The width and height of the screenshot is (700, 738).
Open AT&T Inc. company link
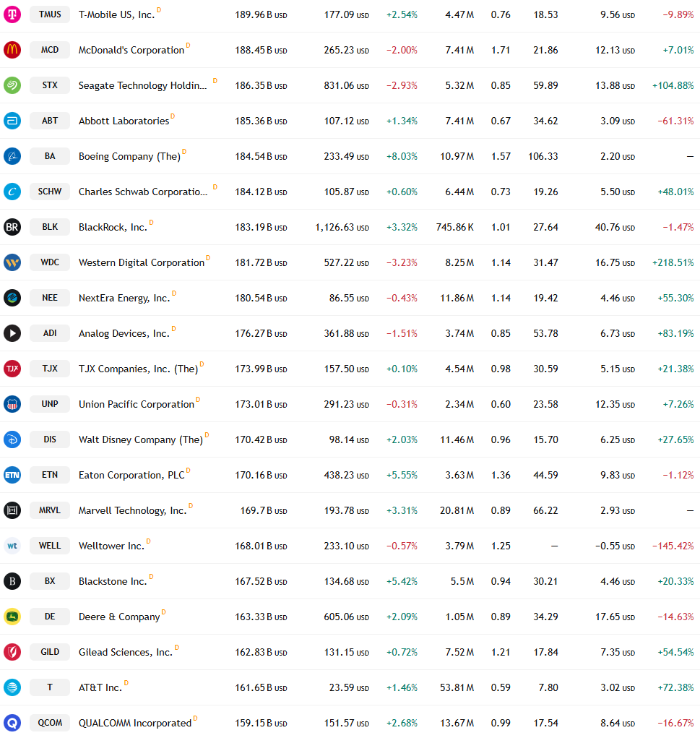[100, 687]
